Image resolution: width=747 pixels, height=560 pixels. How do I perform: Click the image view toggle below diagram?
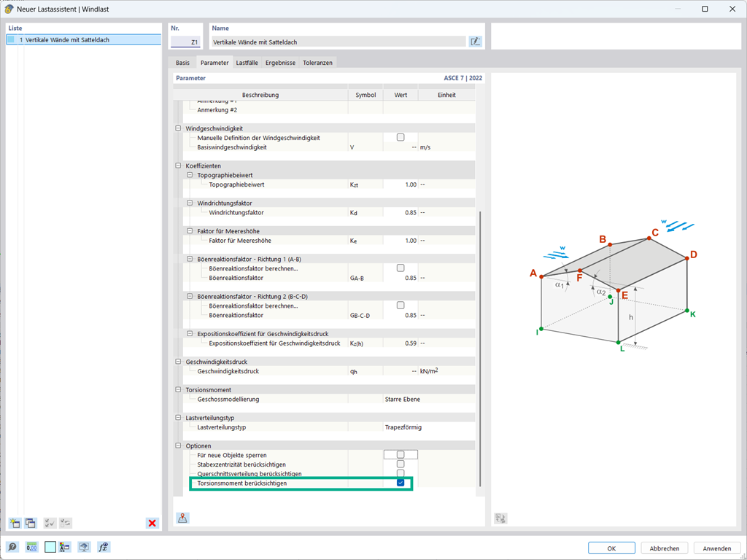[x=500, y=518]
